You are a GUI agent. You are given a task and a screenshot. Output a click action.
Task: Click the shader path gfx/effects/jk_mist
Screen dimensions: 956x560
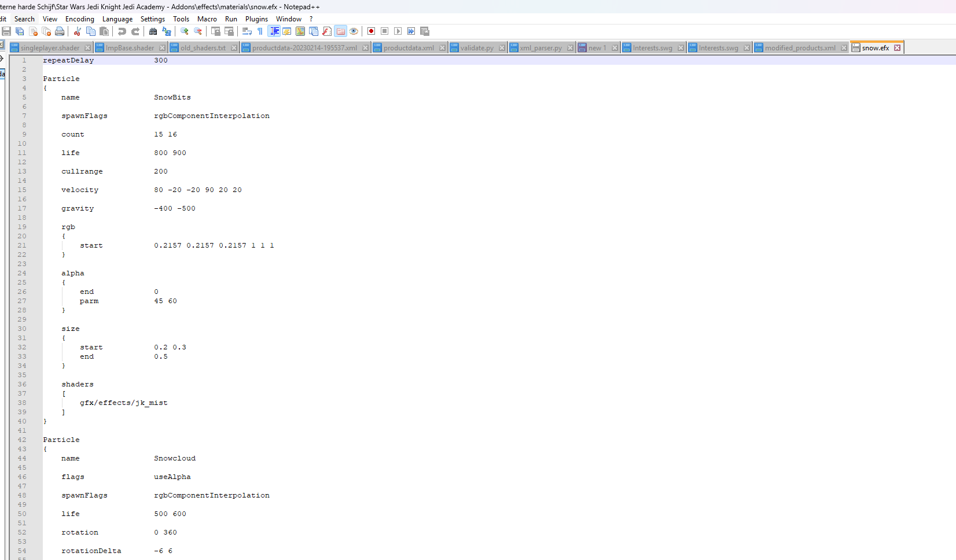[124, 403]
